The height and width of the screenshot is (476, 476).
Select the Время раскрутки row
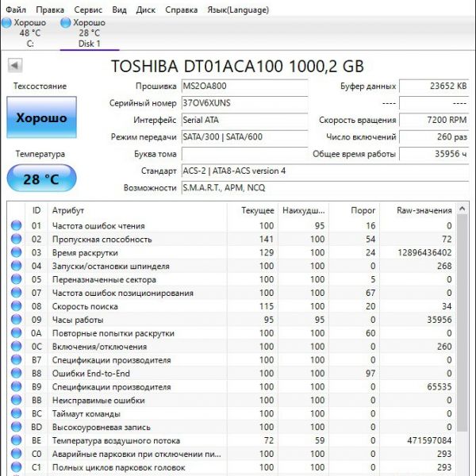click(x=231, y=252)
